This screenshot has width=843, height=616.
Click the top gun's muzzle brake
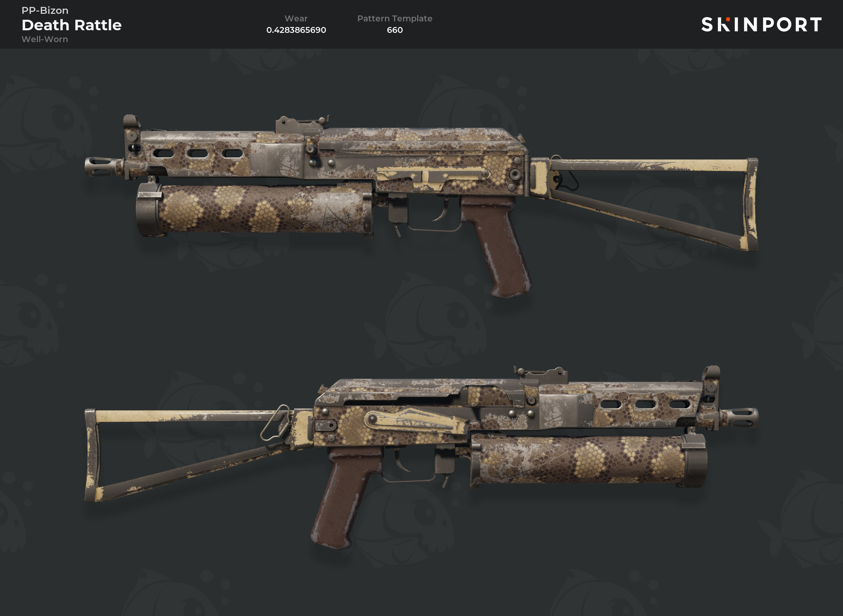pyautogui.click(x=103, y=167)
